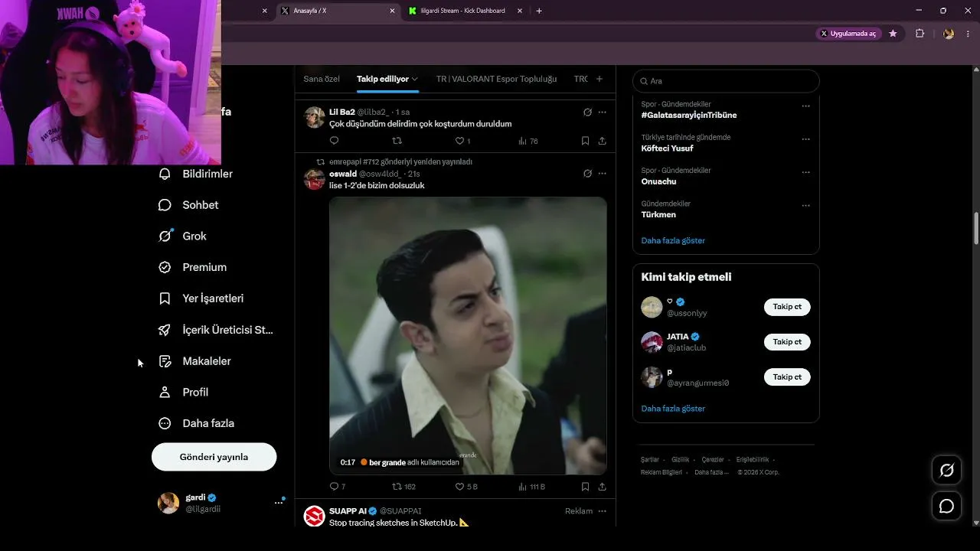The height and width of the screenshot is (551, 980).
Task: Close the Kick Dashboard browser tab
Action: [x=520, y=11]
